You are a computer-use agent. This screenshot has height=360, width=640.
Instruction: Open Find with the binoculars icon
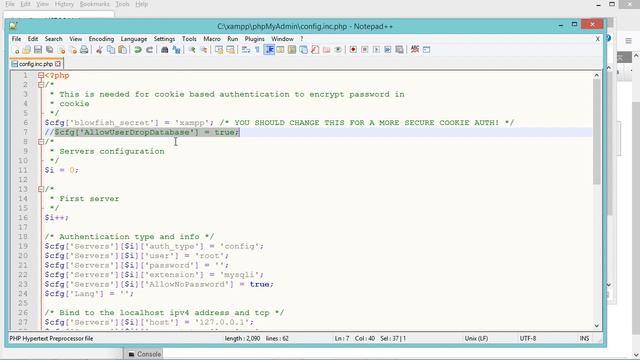(164, 50)
